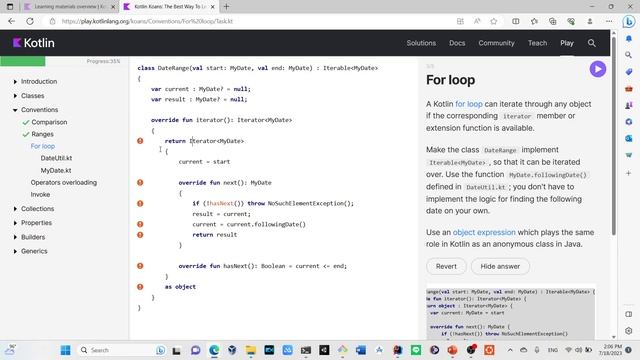Open the Invoke task
This screenshot has height=360, width=640.
pos(40,194)
